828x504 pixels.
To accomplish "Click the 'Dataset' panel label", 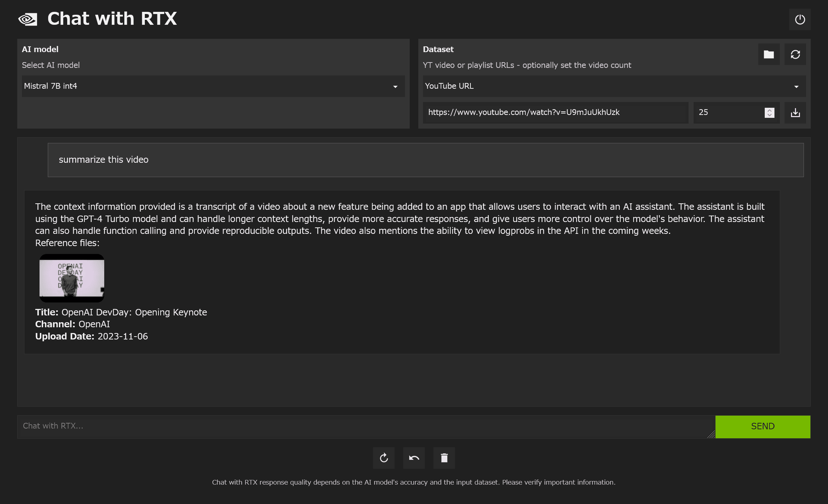I will [x=438, y=49].
